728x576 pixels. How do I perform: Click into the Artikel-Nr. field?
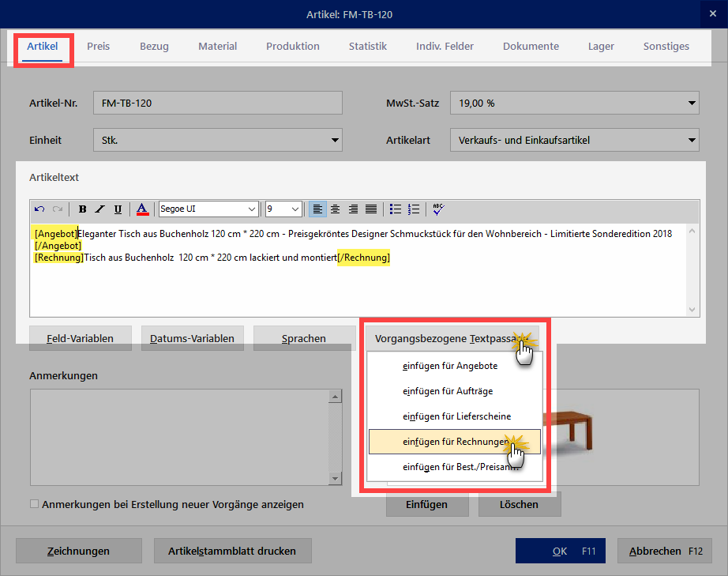click(x=218, y=104)
